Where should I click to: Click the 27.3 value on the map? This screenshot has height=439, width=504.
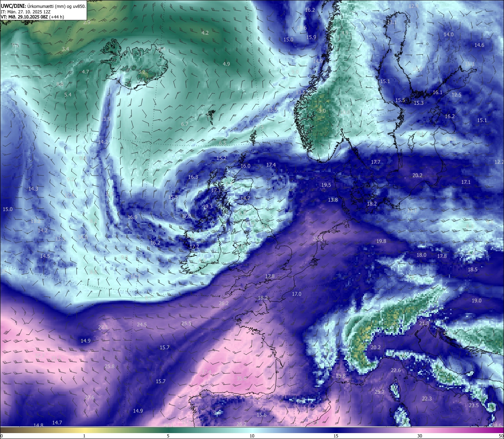[103, 328]
